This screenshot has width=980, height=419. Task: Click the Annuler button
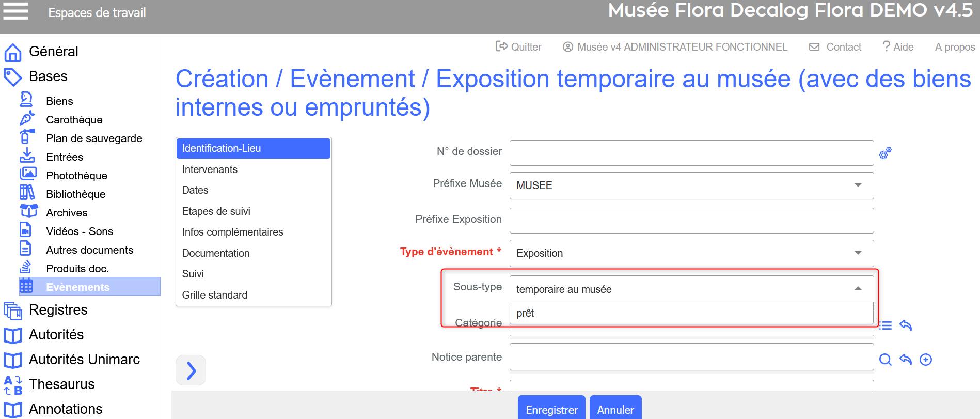click(x=615, y=409)
